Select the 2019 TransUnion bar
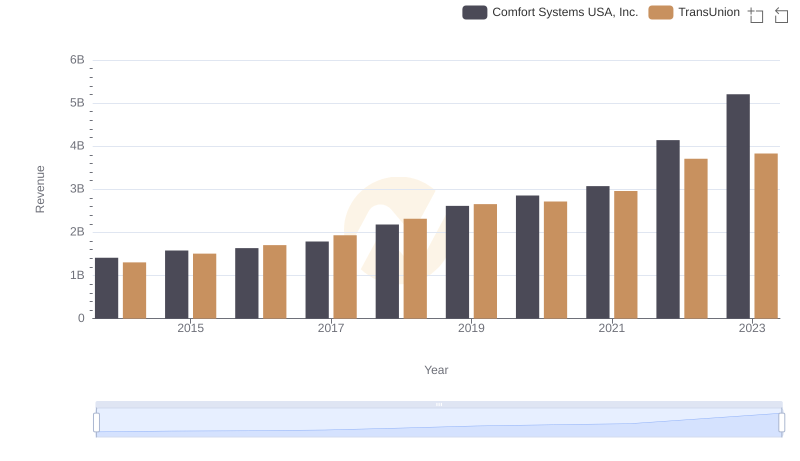 pos(485,261)
